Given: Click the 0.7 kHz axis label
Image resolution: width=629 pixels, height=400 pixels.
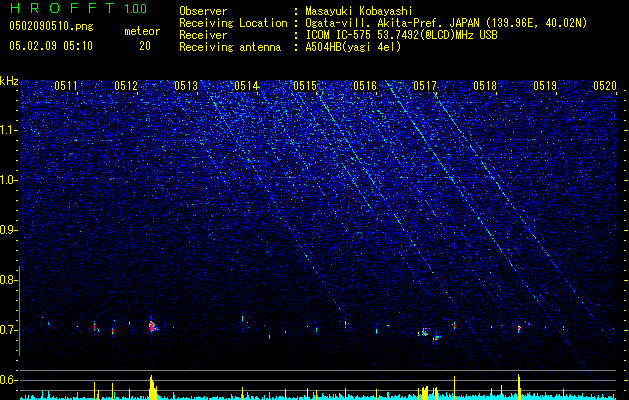Looking at the screenshot, I should tap(8, 330).
